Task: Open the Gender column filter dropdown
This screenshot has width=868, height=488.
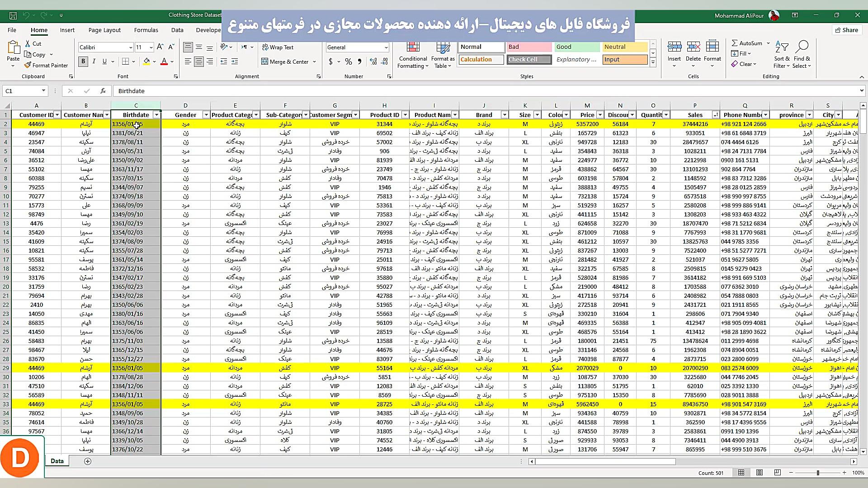Action: pyautogui.click(x=206, y=115)
